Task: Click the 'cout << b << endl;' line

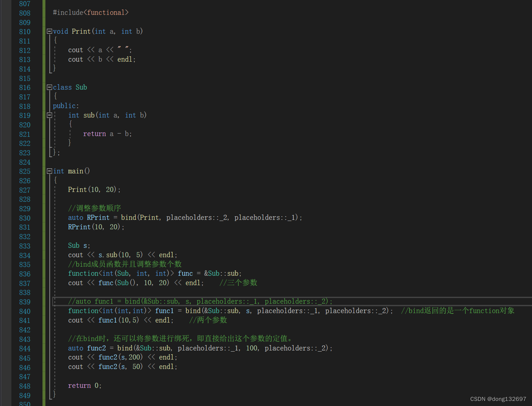Action: tap(102, 60)
